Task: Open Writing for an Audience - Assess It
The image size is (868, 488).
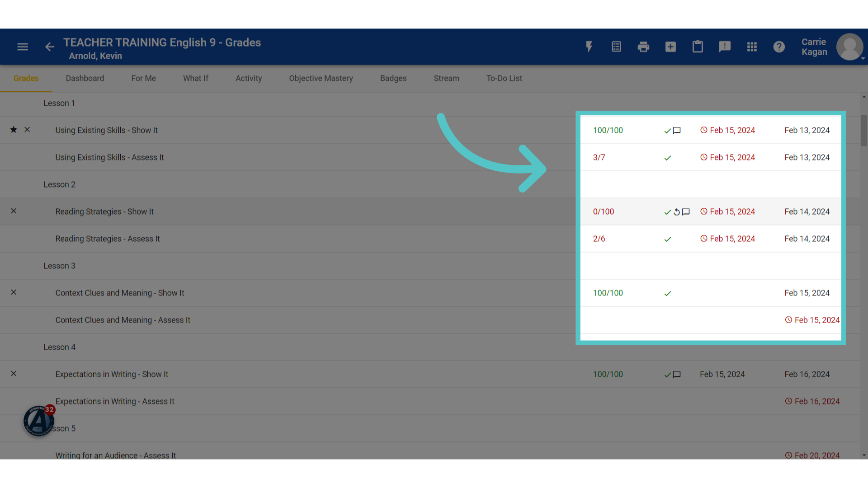Action: coord(116,455)
